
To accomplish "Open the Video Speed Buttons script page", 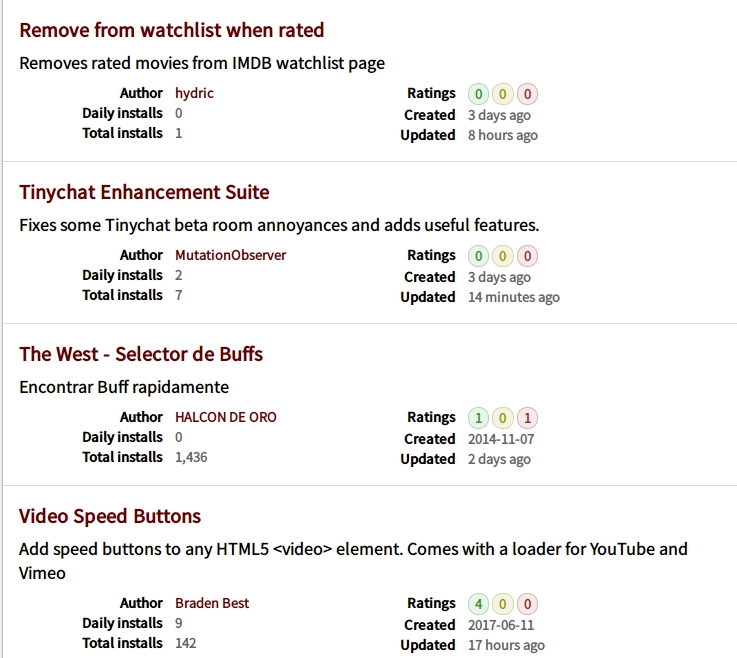I will [110, 516].
